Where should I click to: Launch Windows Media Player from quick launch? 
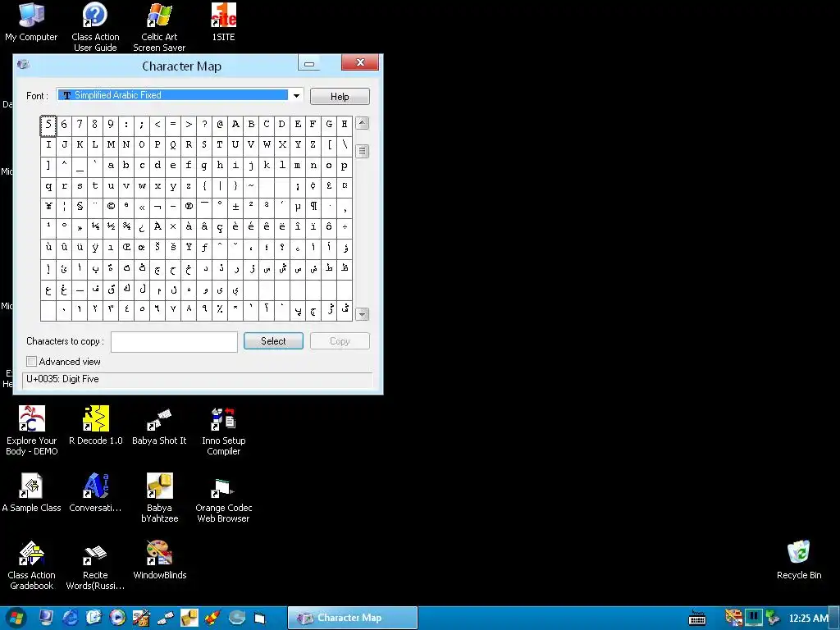point(117,618)
